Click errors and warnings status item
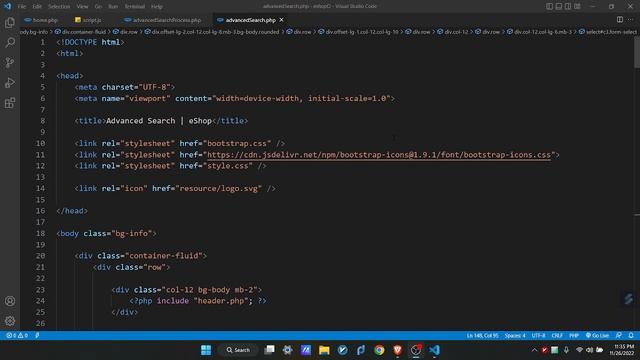 17,336
